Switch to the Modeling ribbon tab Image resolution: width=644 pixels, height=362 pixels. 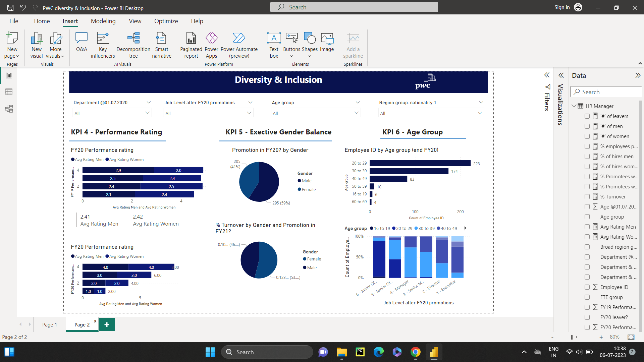coord(103,21)
